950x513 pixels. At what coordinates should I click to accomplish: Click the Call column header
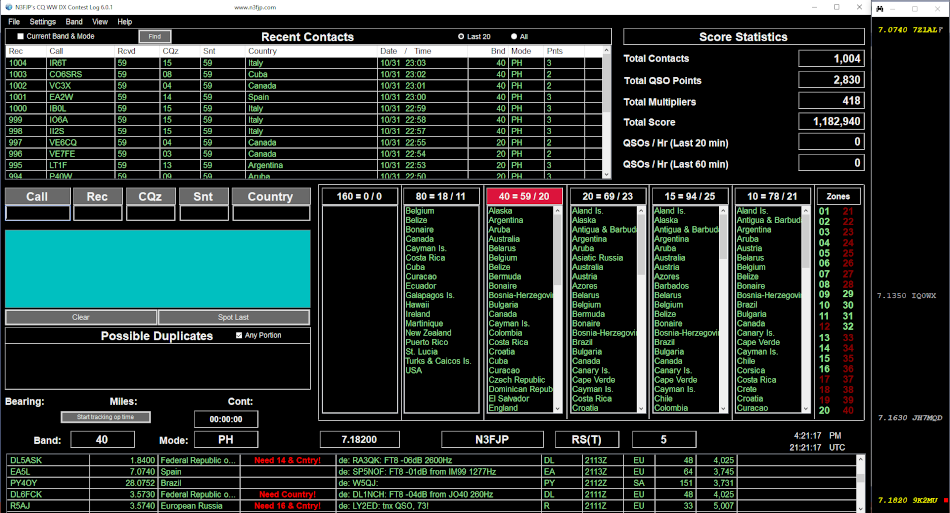[x=81, y=51]
